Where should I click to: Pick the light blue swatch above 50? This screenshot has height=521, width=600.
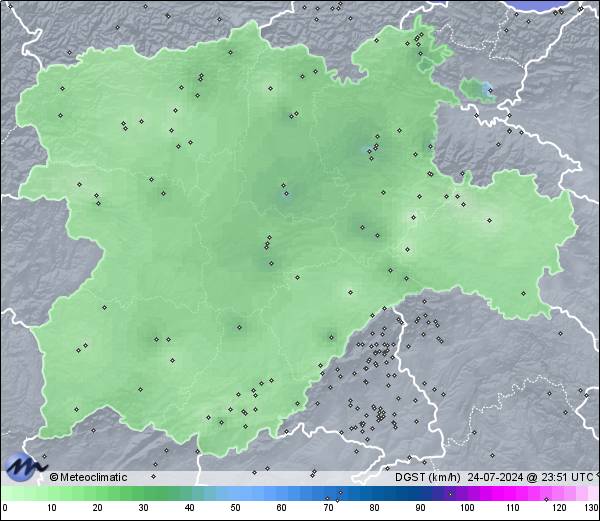coord(235,493)
